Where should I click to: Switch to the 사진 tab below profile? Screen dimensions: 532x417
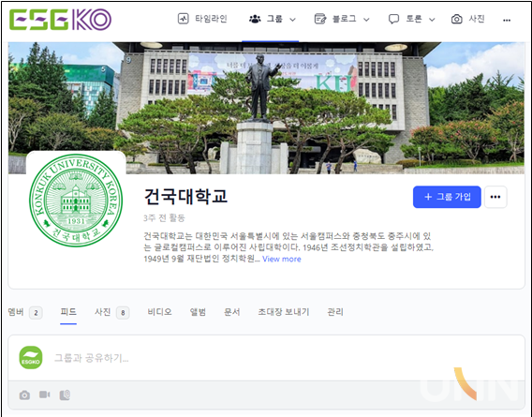(102, 312)
